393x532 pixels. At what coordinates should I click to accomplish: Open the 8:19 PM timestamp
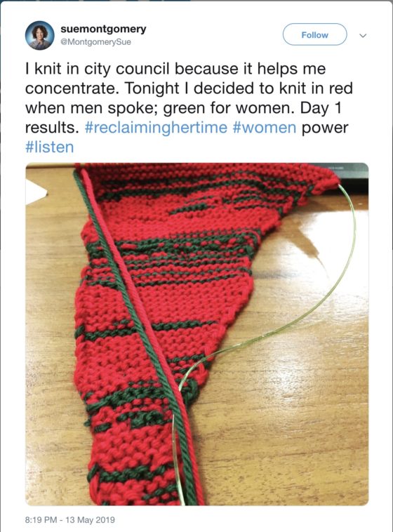[41, 520]
